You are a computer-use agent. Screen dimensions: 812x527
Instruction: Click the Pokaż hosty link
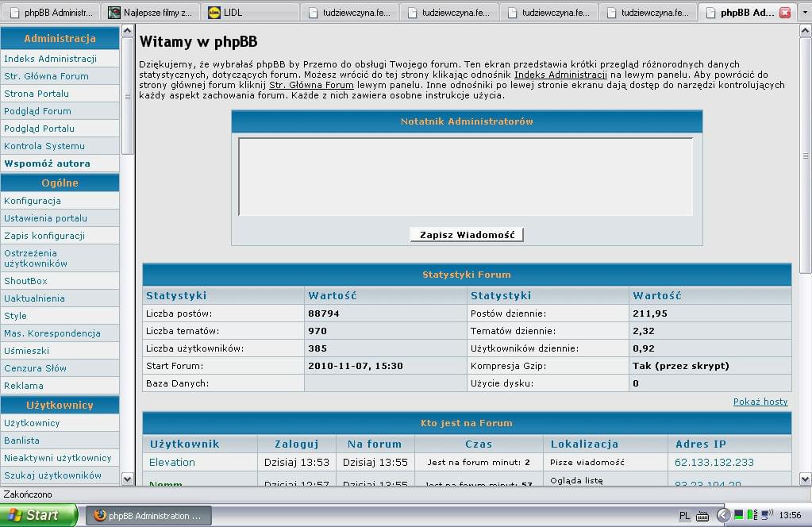pyautogui.click(x=760, y=402)
